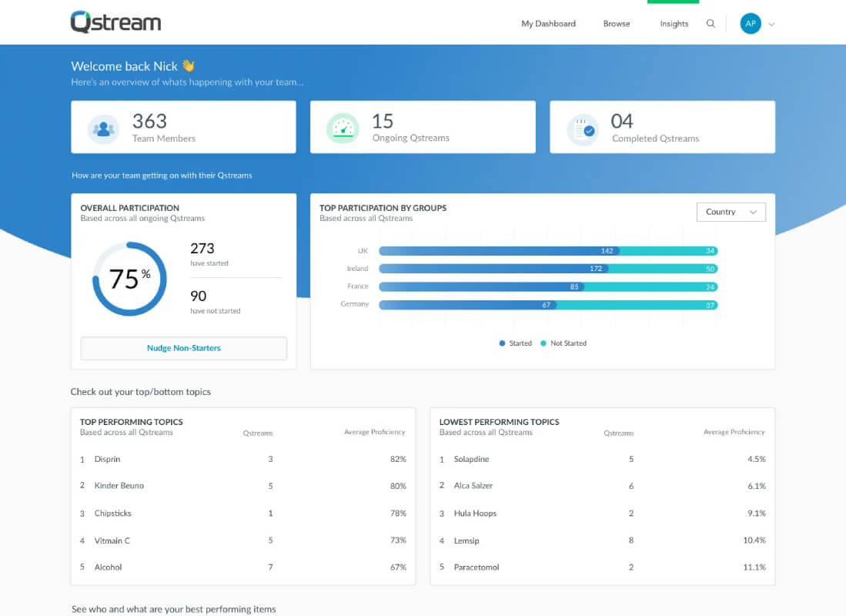Screen dimensions: 846x616
Task: Select the Solapdine lowest topic row
Action: coord(602,459)
